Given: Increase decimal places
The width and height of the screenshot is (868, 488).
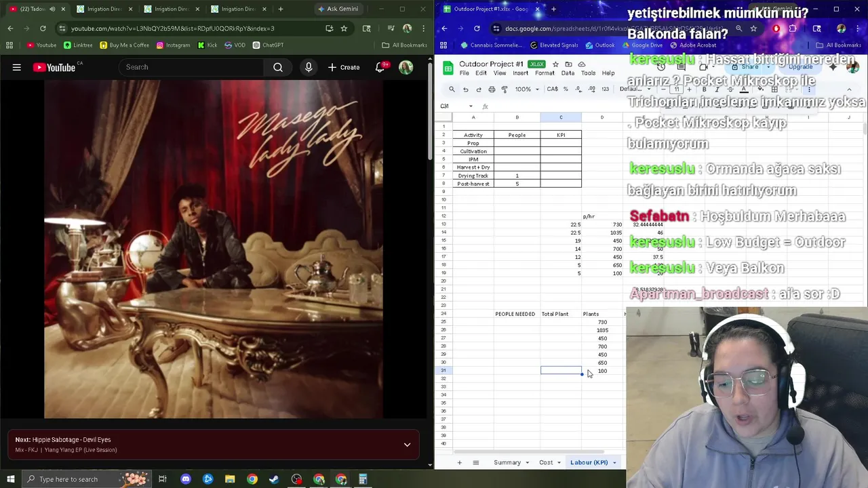Looking at the screenshot, I should 591,89.
